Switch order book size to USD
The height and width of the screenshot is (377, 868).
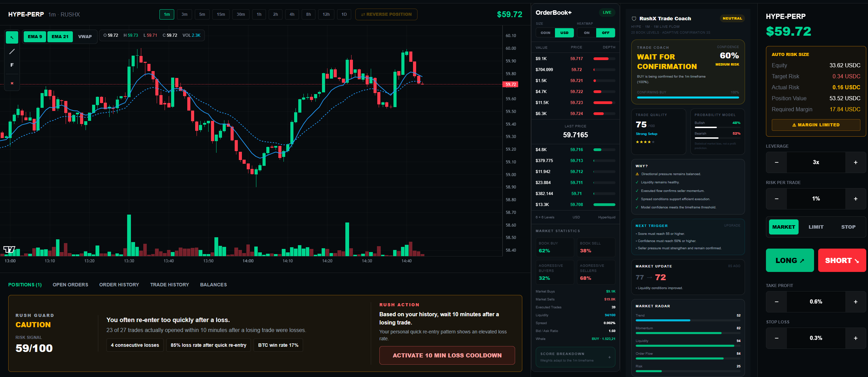pos(564,33)
